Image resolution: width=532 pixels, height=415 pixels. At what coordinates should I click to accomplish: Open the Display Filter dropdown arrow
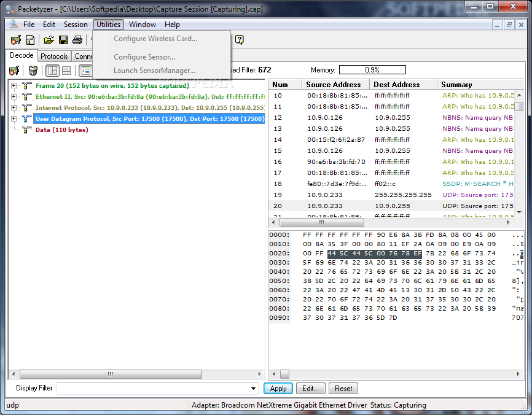click(x=253, y=388)
